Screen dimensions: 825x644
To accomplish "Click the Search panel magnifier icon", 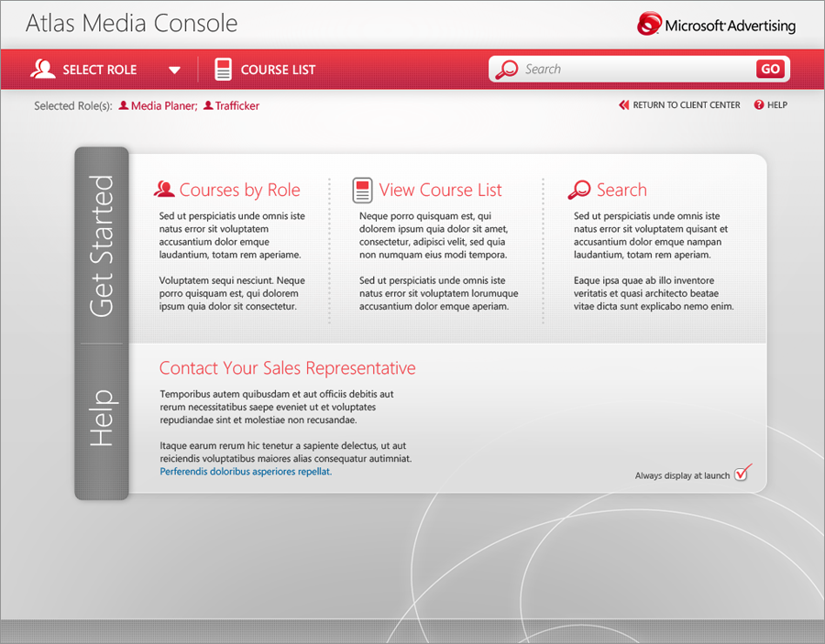I will [x=579, y=190].
